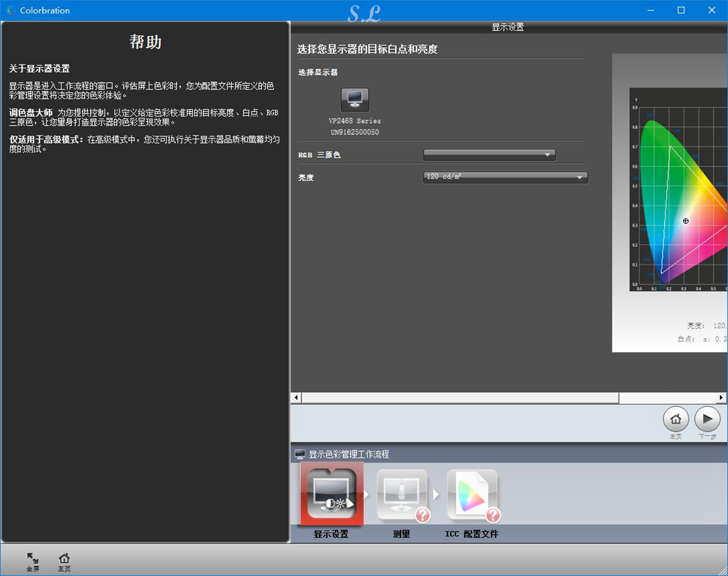Select the 显示设置 label below workflow icon
Screen dimensions: 728x576
coord(331,534)
